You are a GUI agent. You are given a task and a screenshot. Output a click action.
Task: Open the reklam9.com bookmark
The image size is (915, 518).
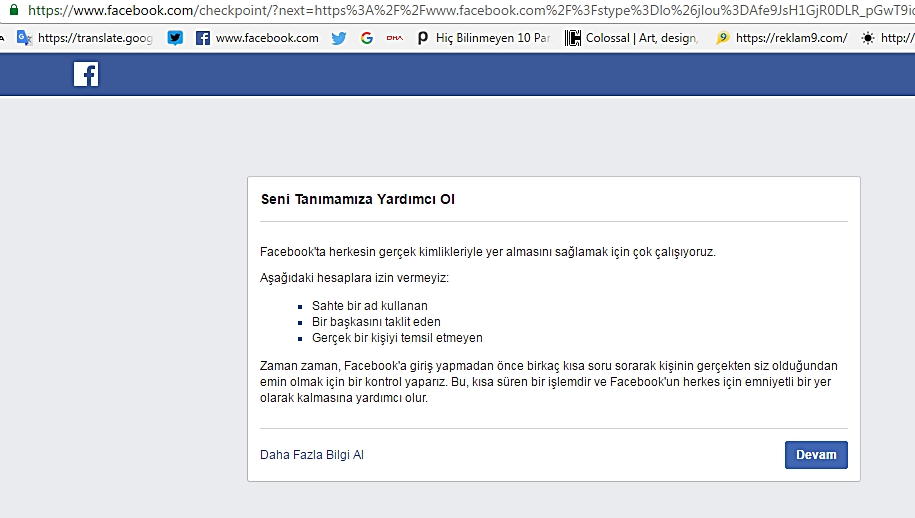(782, 38)
